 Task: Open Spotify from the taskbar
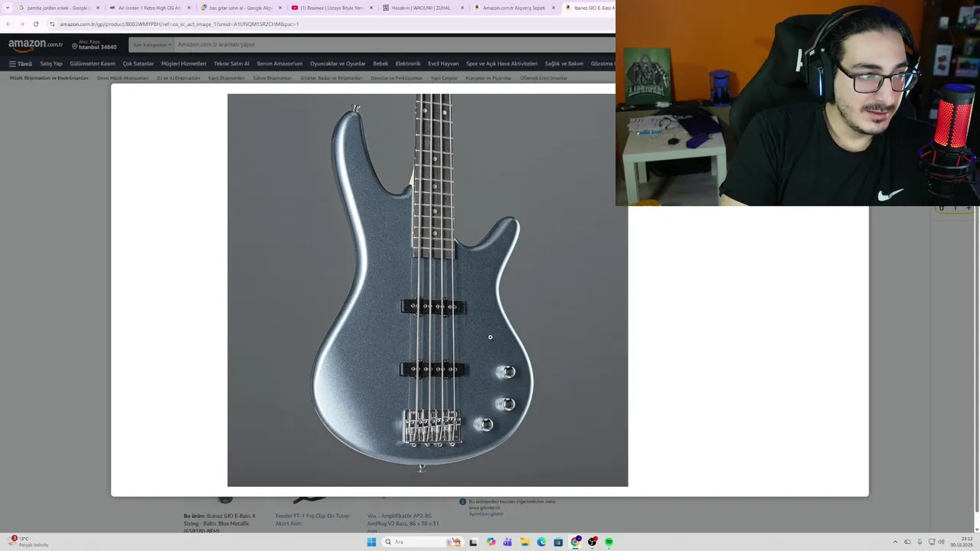click(x=609, y=542)
